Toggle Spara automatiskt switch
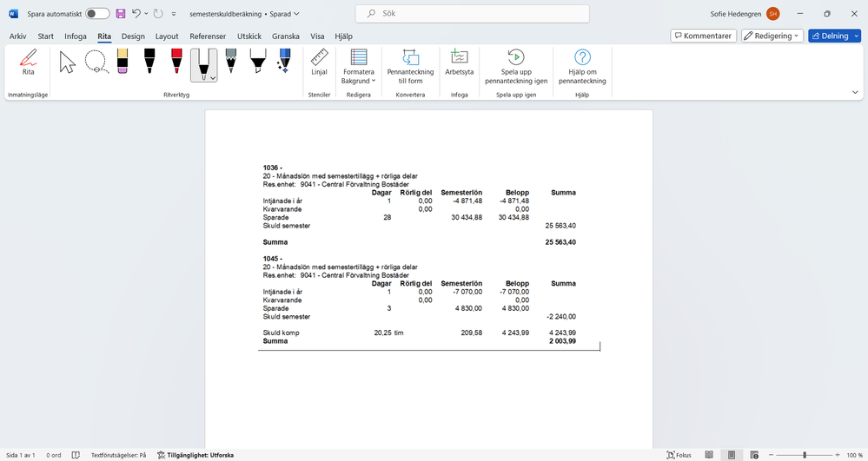This screenshot has height=461, width=868. tap(97, 14)
